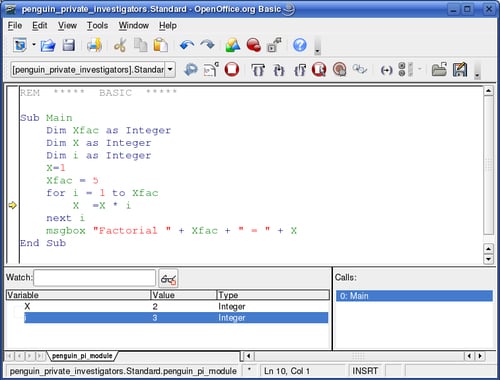Open the File menu

coord(15,26)
